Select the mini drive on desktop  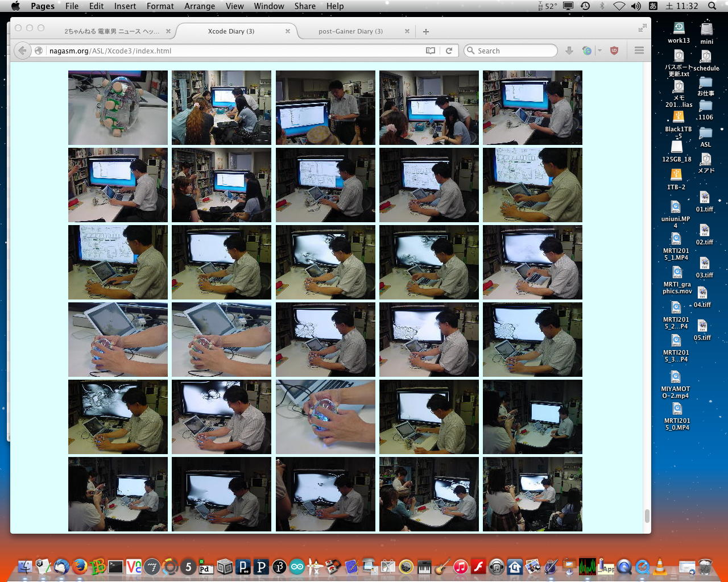pos(706,33)
